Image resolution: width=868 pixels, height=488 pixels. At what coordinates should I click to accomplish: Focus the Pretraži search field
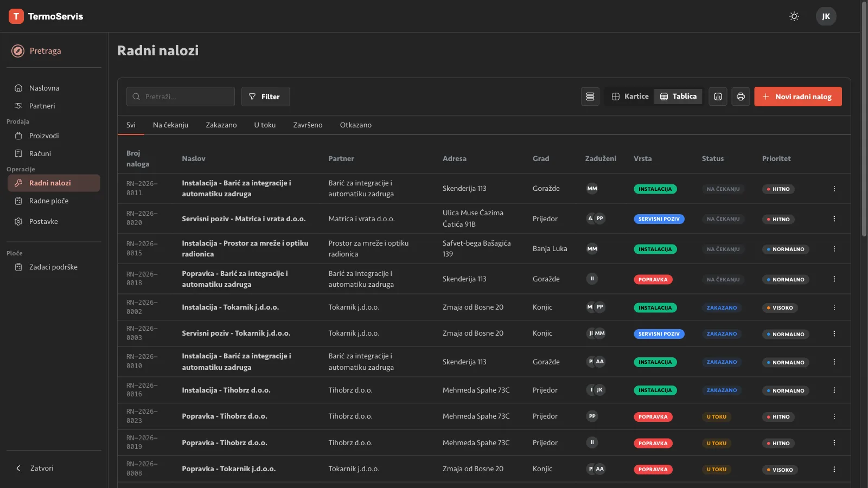pyautogui.click(x=181, y=97)
